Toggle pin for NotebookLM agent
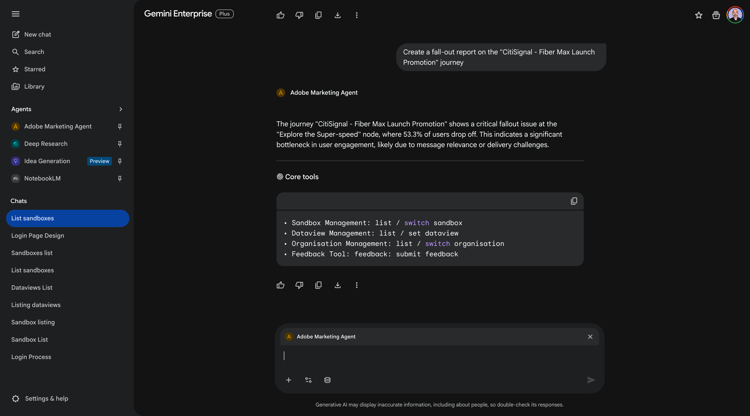 tap(120, 178)
